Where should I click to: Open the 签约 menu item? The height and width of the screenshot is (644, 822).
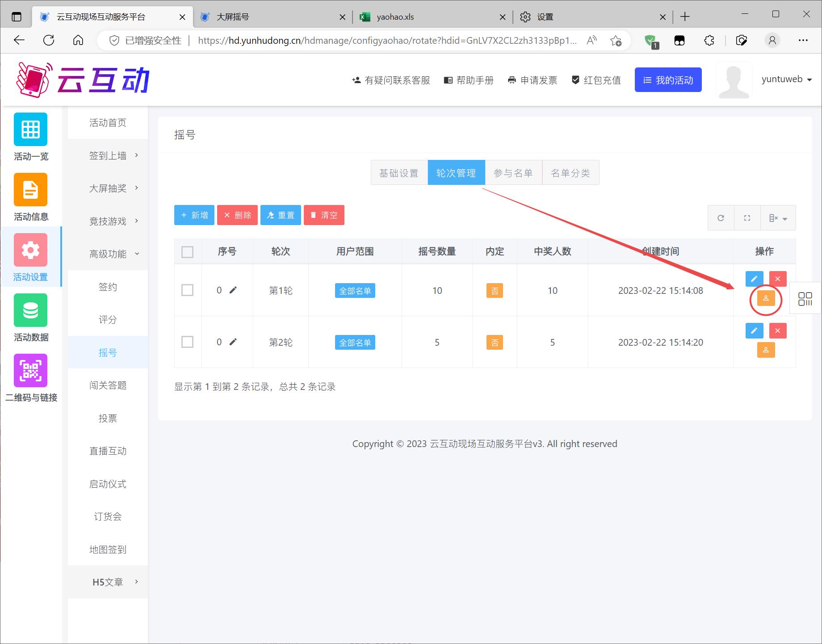point(108,287)
